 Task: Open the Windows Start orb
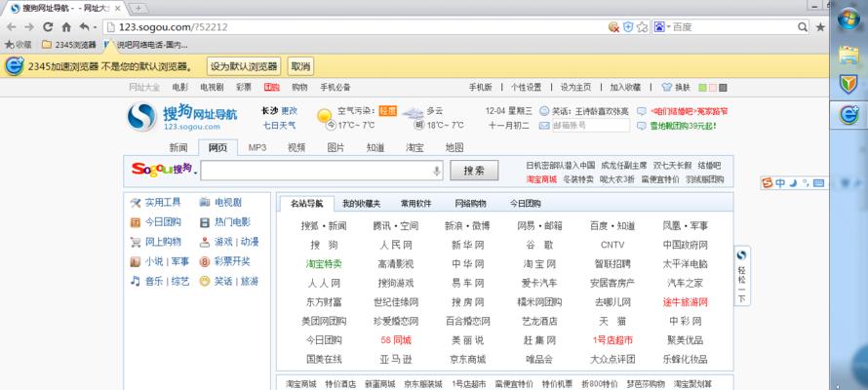848,20
